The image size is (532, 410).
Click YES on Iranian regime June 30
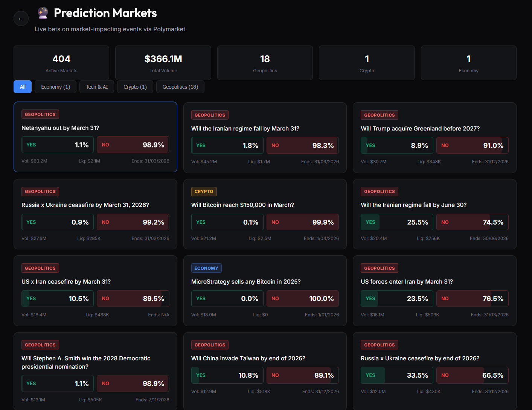[396, 222]
